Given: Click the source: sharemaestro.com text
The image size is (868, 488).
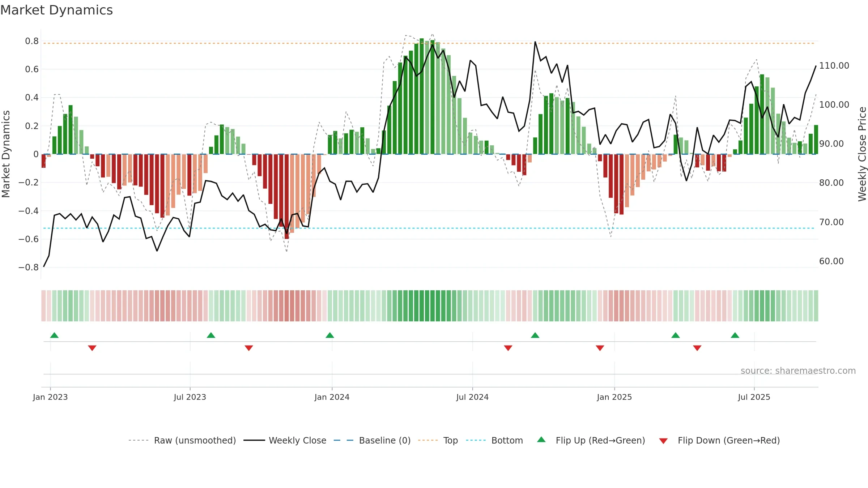Looking at the screenshot, I should 798,371.
